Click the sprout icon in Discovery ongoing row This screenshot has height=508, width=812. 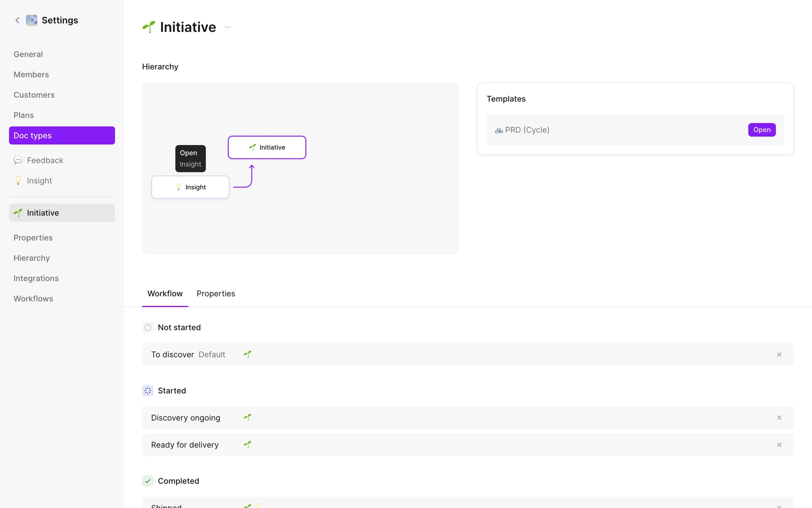[247, 417]
